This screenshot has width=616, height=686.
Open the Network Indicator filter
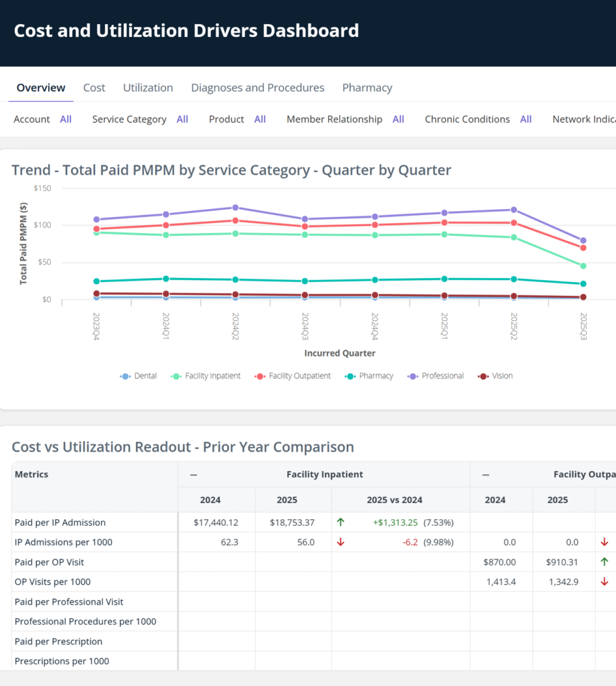click(x=584, y=119)
